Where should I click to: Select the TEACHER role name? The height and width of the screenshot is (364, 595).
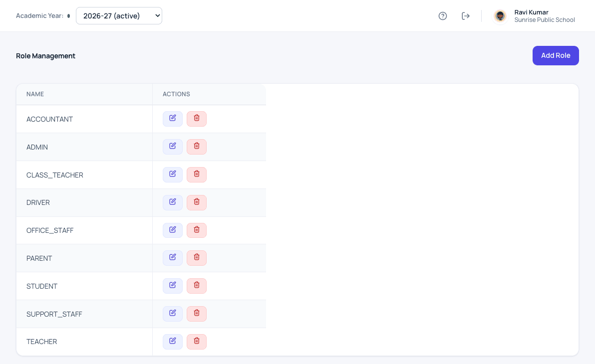[42, 342]
